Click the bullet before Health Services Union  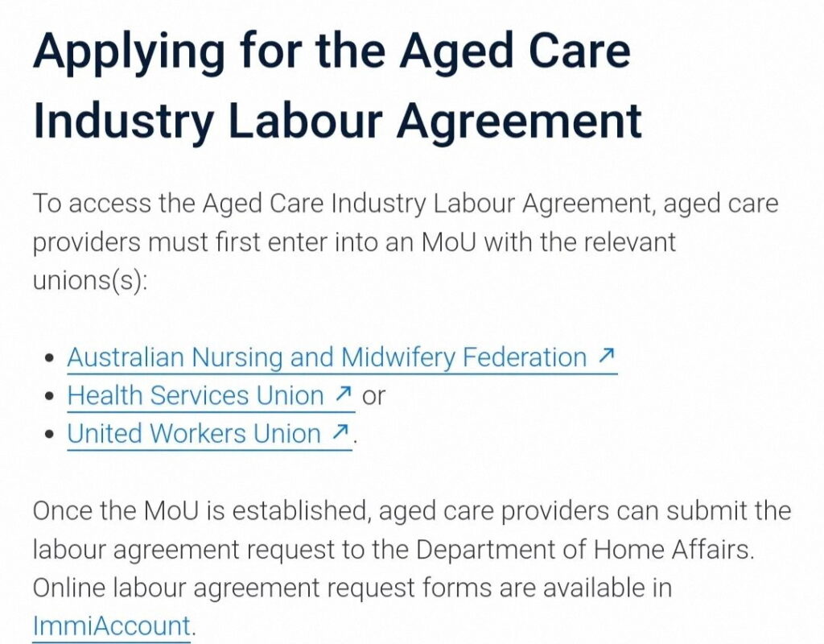(x=51, y=396)
